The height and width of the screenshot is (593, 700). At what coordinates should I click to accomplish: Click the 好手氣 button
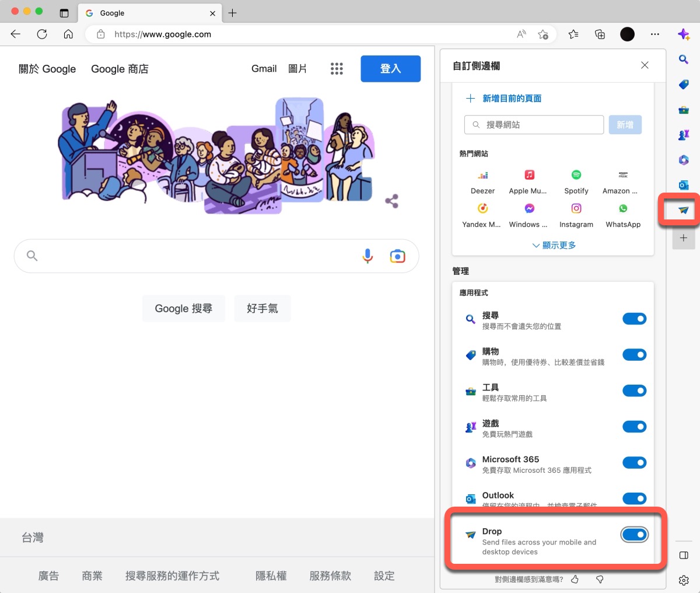tap(262, 308)
